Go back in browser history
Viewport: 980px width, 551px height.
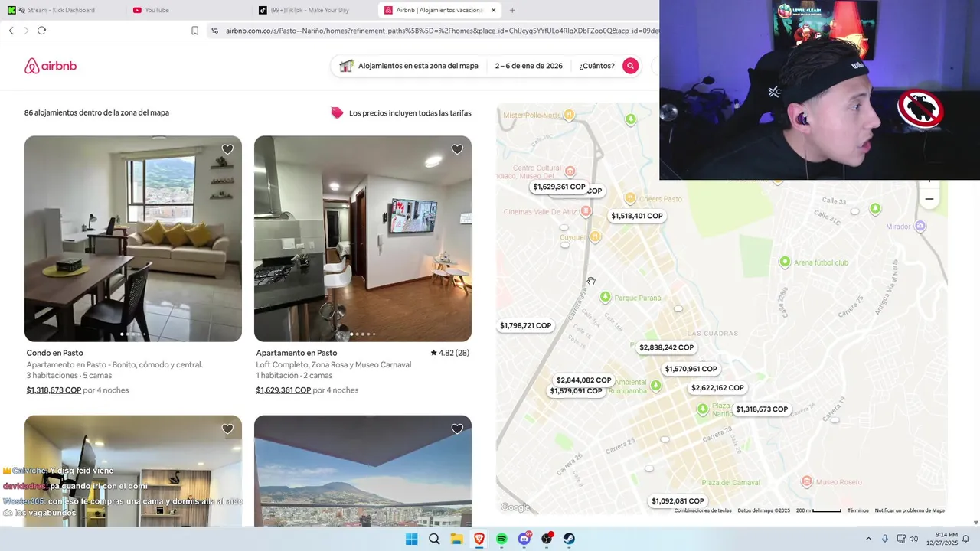coord(11,31)
